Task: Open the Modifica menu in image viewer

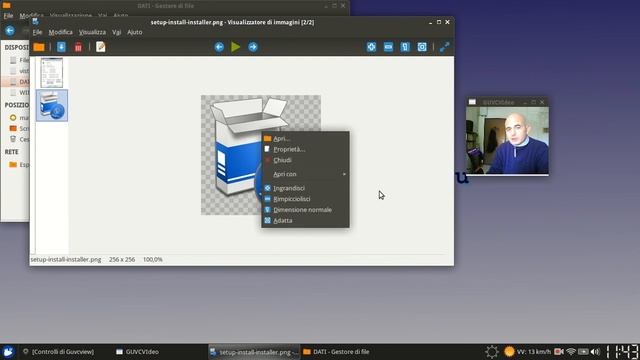Action: click(x=60, y=32)
